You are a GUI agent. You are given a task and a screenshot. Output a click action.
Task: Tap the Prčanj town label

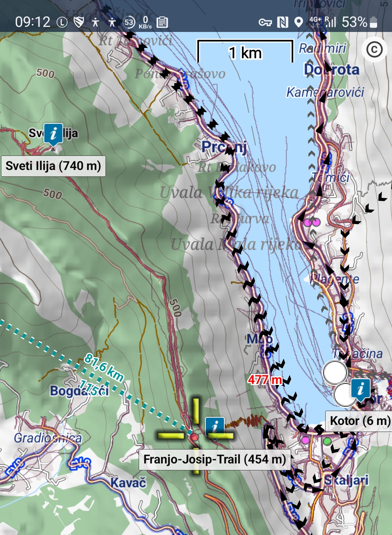[224, 147]
